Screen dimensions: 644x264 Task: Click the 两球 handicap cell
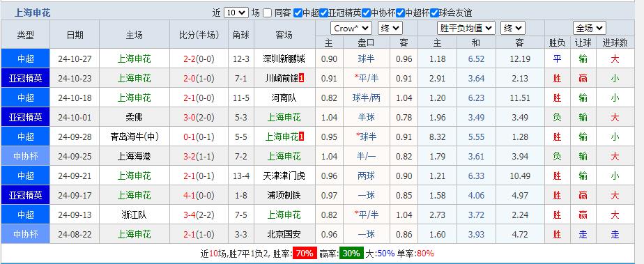point(366,176)
